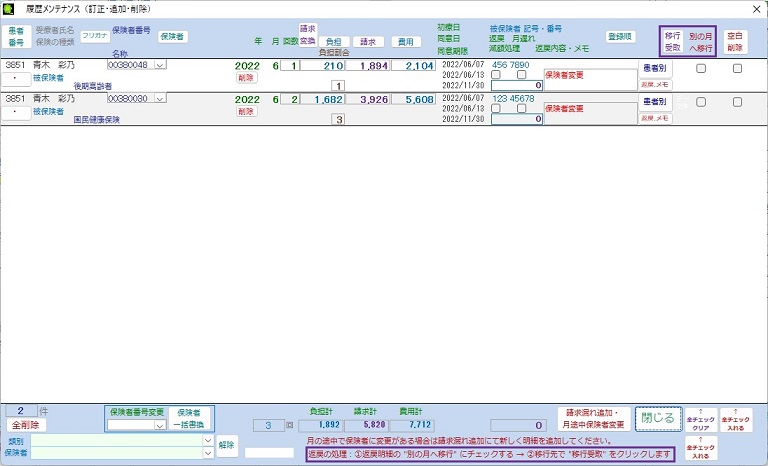The image size is (768, 466).
Task: Click the 負担 amount field showing 1,682
Action: tap(322, 99)
